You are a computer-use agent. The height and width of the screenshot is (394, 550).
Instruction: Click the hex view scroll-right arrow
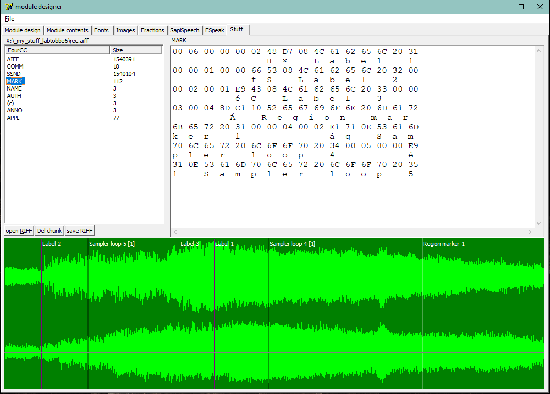point(530,232)
